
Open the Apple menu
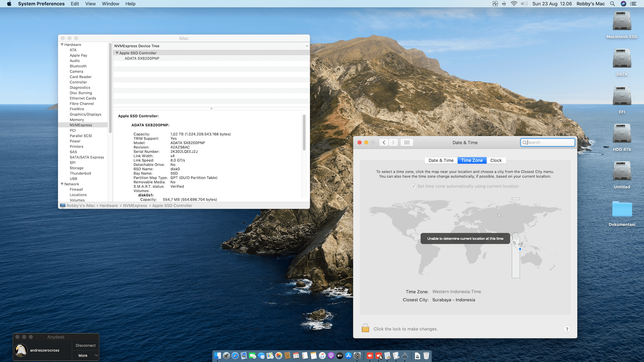pos(9,4)
